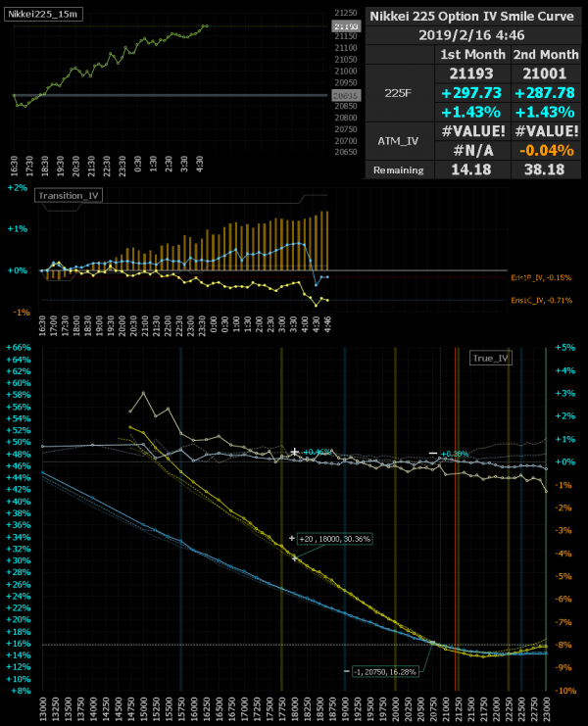Click the +20, 18000, 30.36% data callout
The height and width of the screenshot is (726, 588).
click(x=335, y=539)
